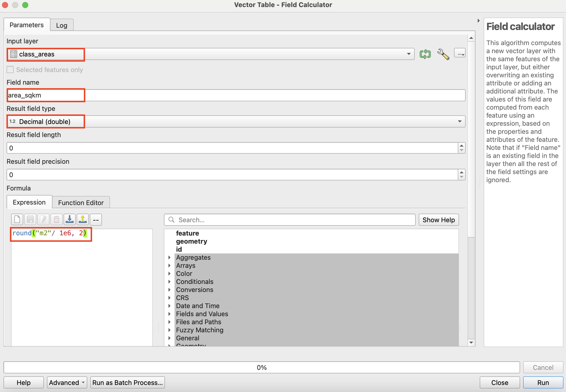The height and width of the screenshot is (392, 566).
Task: Switch to Function Editor tab
Action: click(81, 203)
